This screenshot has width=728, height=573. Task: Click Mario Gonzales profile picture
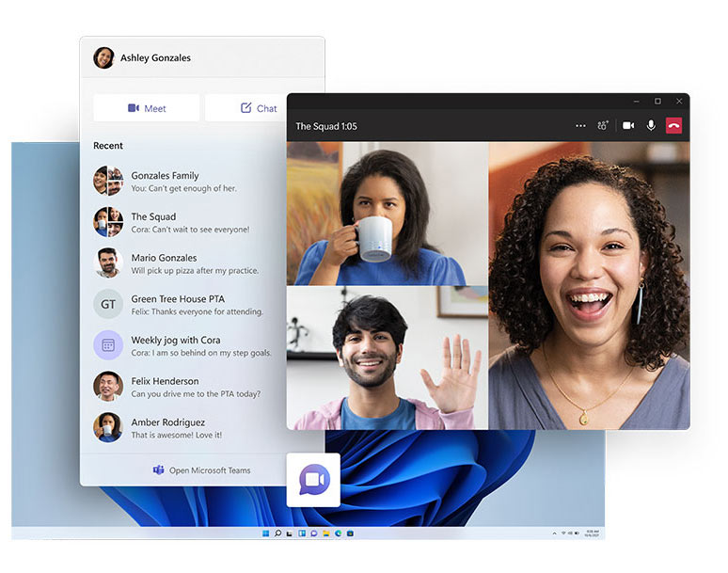click(108, 263)
